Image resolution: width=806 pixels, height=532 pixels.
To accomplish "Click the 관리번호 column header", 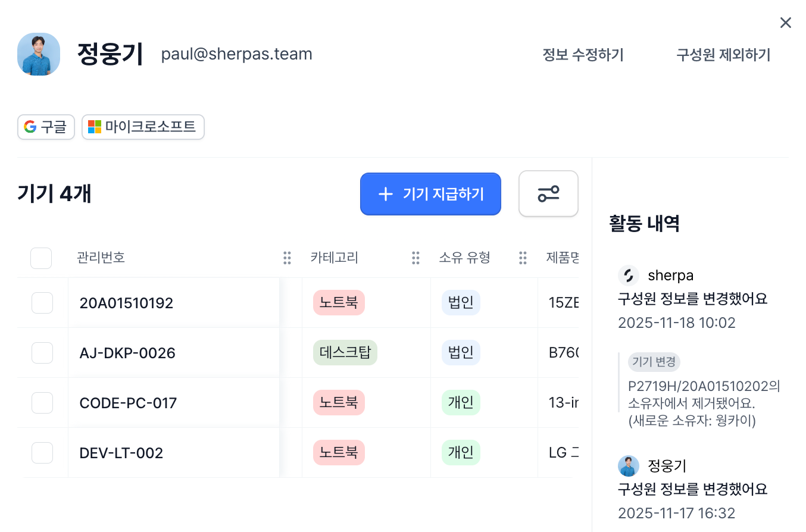I will 101,258.
